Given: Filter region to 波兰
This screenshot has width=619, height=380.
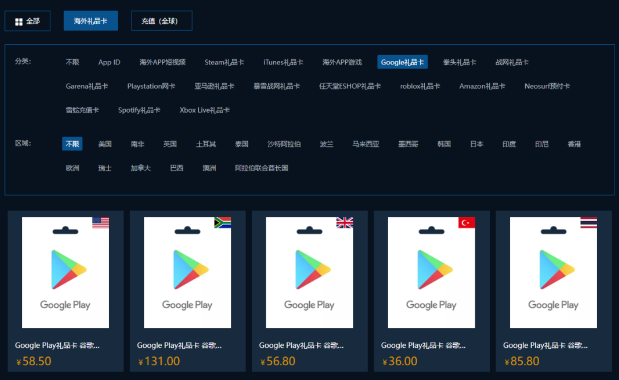Looking at the screenshot, I should tap(326, 144).
